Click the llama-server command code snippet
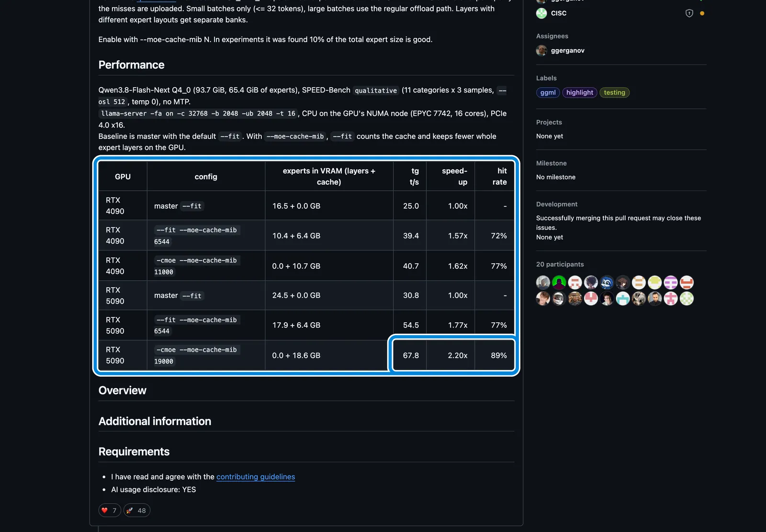Viewport: 766px width, 532px height. tap(198, 113)
